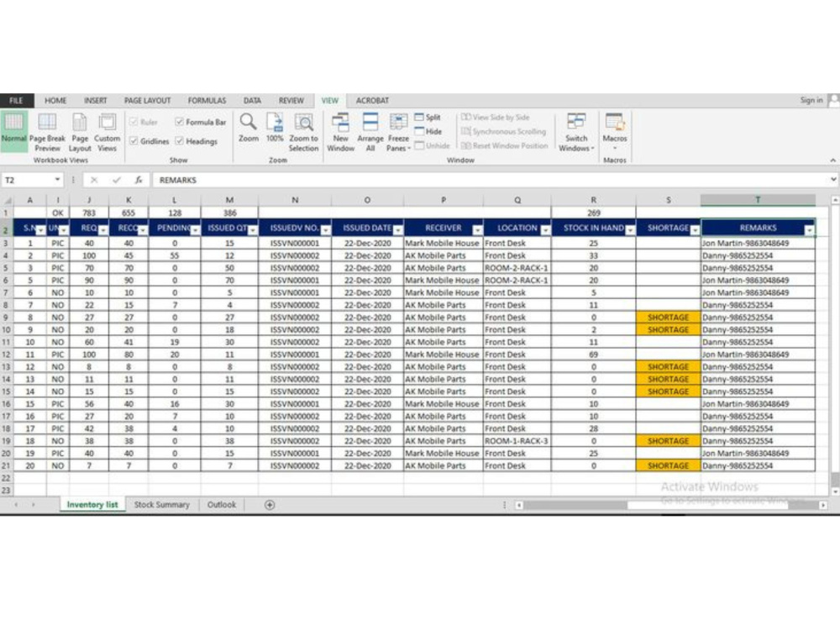
Task: Open Page Layout view
Action: pyautogui.click(x=80, y=133)
